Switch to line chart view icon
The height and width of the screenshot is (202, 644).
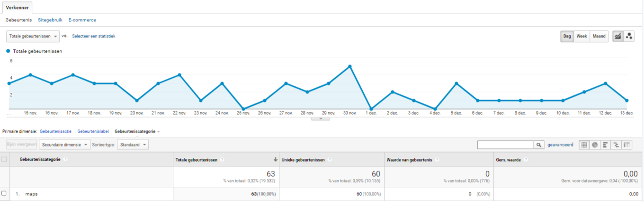point(618,36)
